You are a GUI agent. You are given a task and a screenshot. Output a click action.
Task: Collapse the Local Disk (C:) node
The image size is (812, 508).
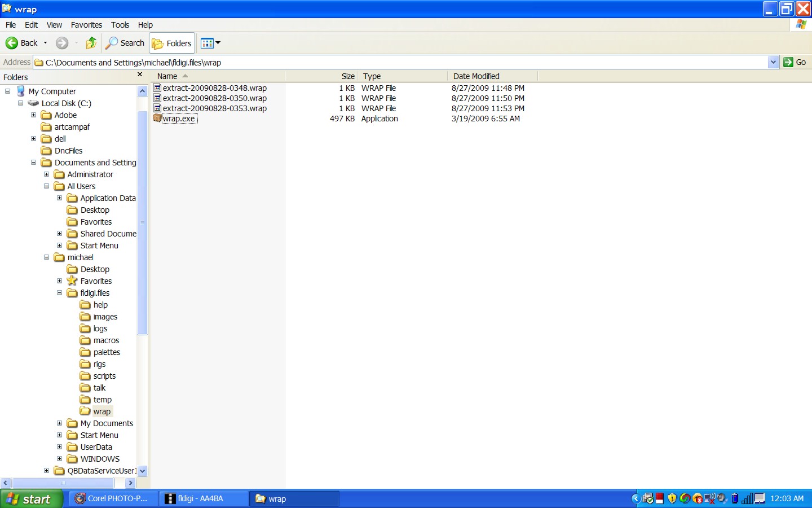click(x=21, y=103)
